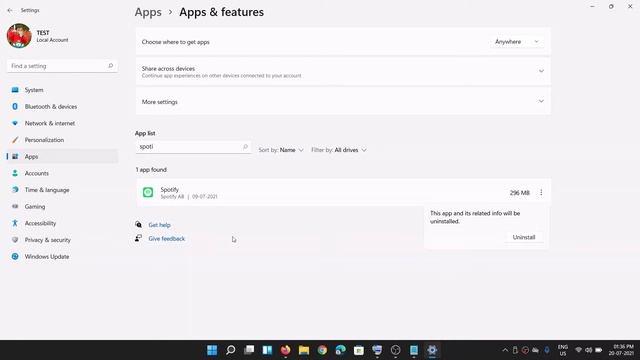
Task: Click the Get help headset icon
Action: click(139, 224)
